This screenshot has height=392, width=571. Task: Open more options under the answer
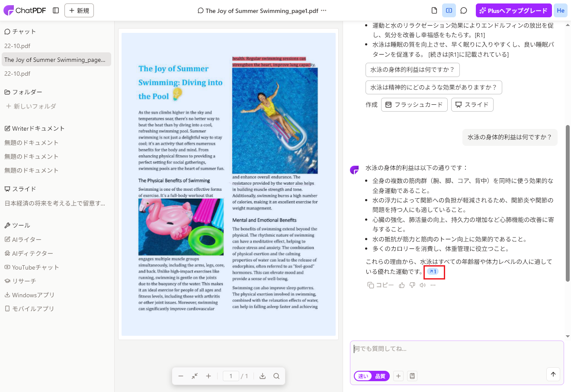[433, 285]
